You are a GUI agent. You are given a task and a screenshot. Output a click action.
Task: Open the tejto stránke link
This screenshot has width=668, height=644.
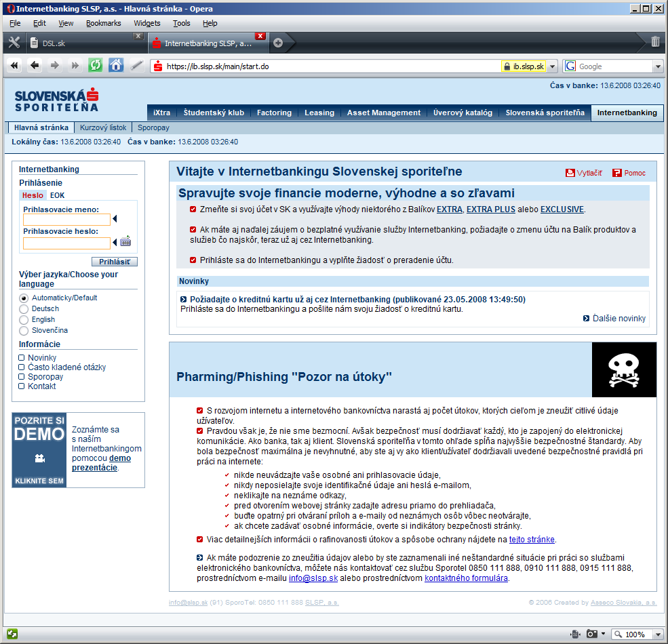(x=532, y=539)
